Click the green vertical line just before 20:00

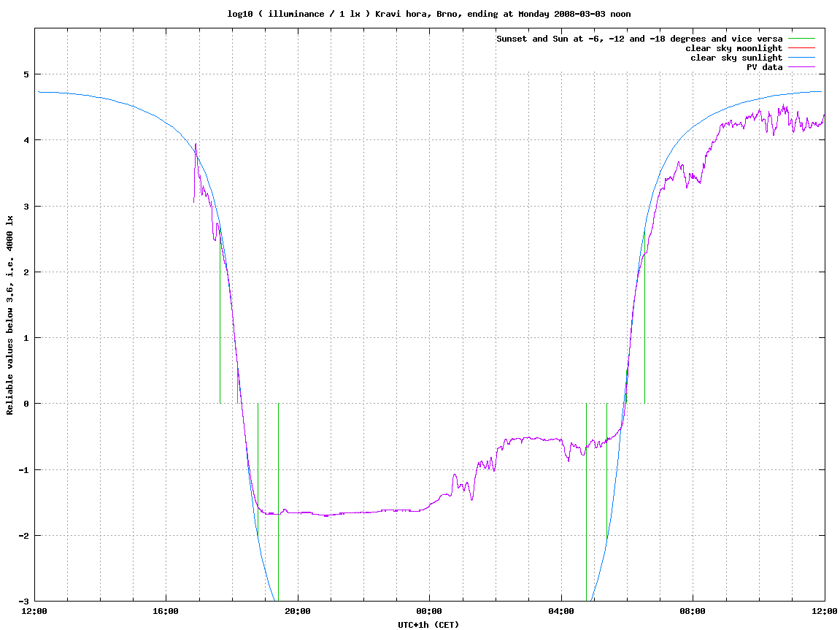pos(279,502)
